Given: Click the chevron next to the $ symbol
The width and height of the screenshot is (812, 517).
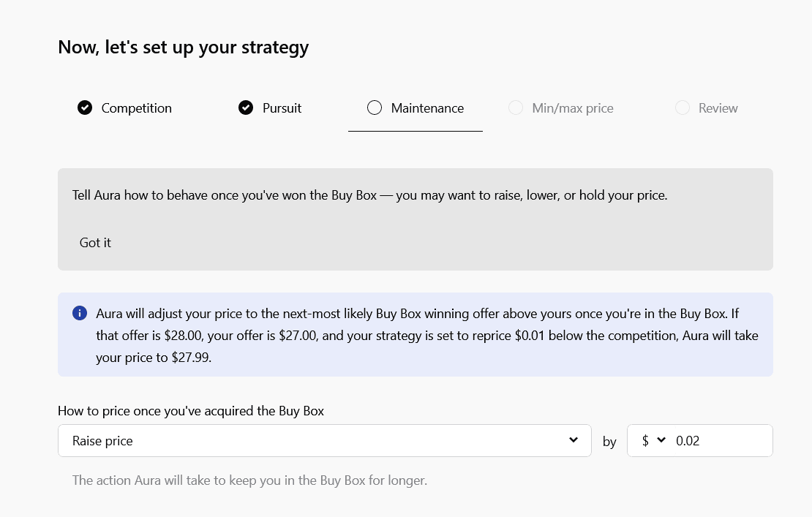Looking at the screenshot, I should [661, 440].
